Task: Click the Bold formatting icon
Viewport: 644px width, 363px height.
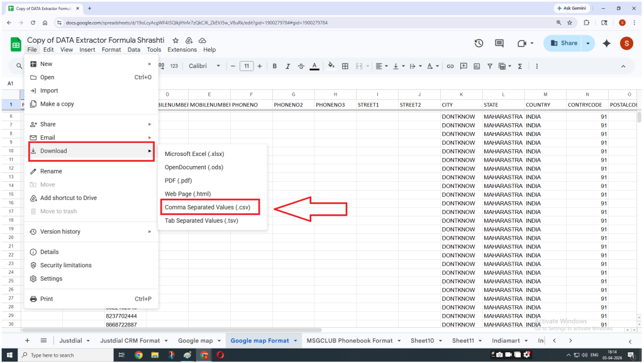Action: [x=275, y=66]
